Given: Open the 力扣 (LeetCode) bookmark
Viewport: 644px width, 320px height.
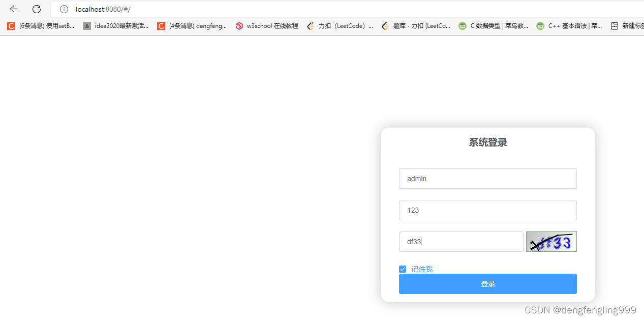Looking at the screenshot, I should [x=340, y=26].
